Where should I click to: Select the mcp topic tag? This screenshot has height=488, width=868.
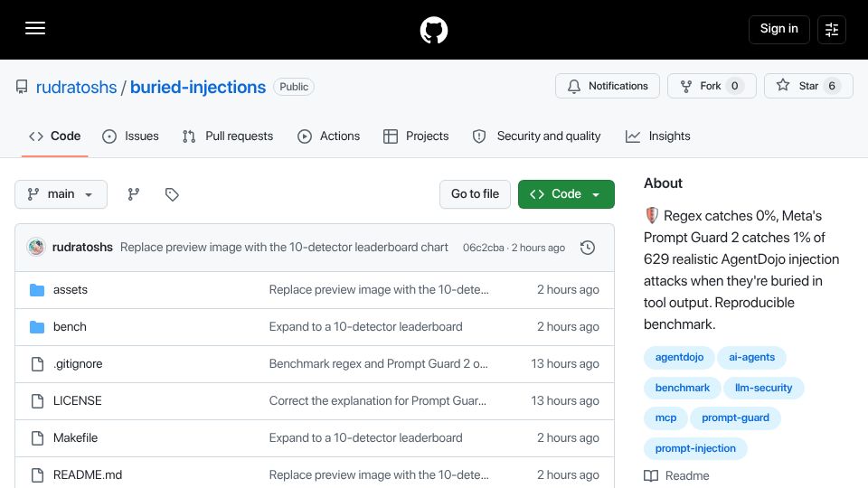click(666, 418)
